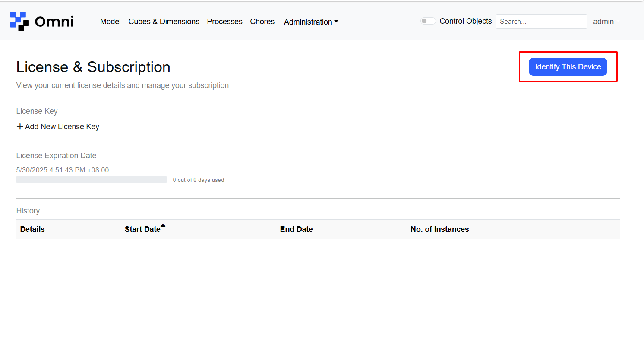Viewport: 644px width, 347px height.
Task: Click the History section label
Action: tap(28, 211)
